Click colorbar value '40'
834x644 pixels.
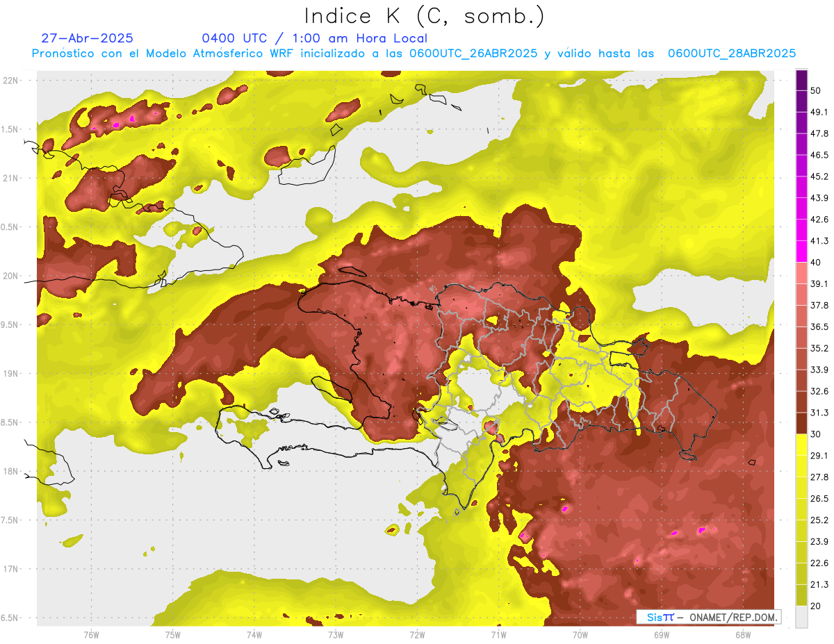(x=816, y=263)
